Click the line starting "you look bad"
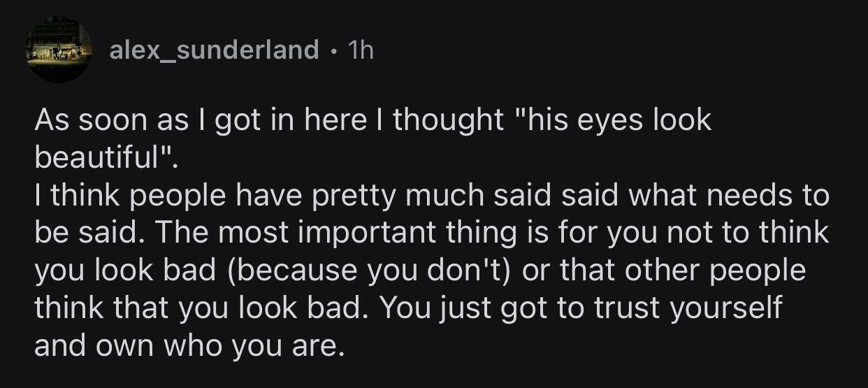This screenshot has height=388, width=868. 420,270
